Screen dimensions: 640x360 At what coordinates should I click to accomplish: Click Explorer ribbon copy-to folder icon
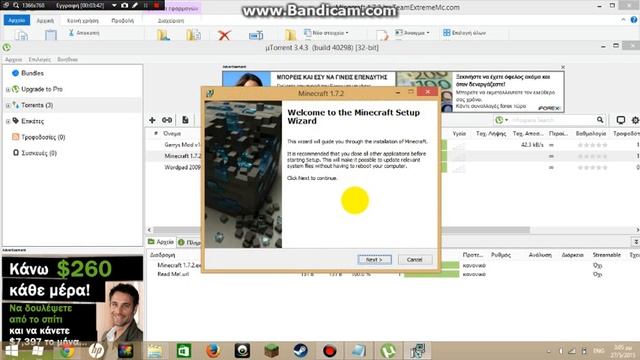point(193,35)
